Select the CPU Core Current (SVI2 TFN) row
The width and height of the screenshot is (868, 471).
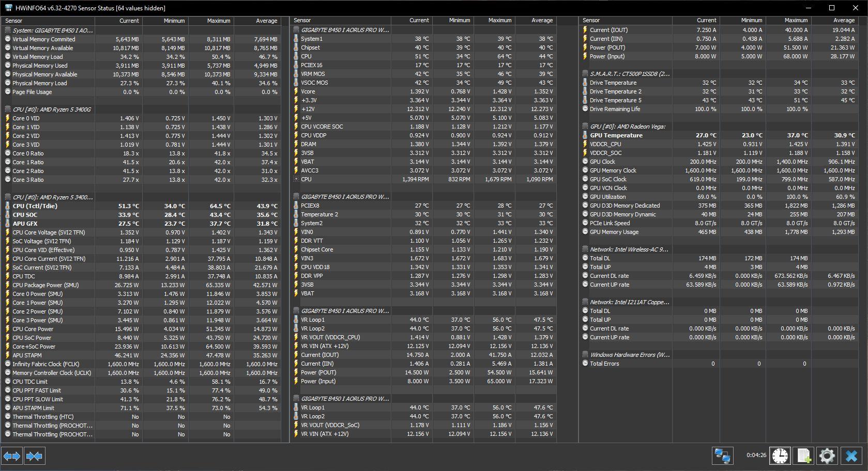[x=141, y=259]
